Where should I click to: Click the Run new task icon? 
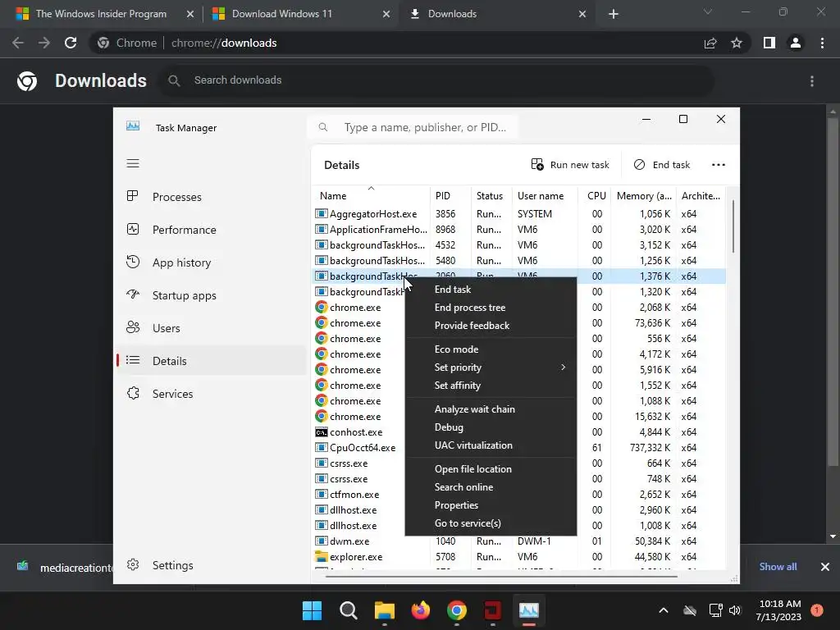point(536,164)
